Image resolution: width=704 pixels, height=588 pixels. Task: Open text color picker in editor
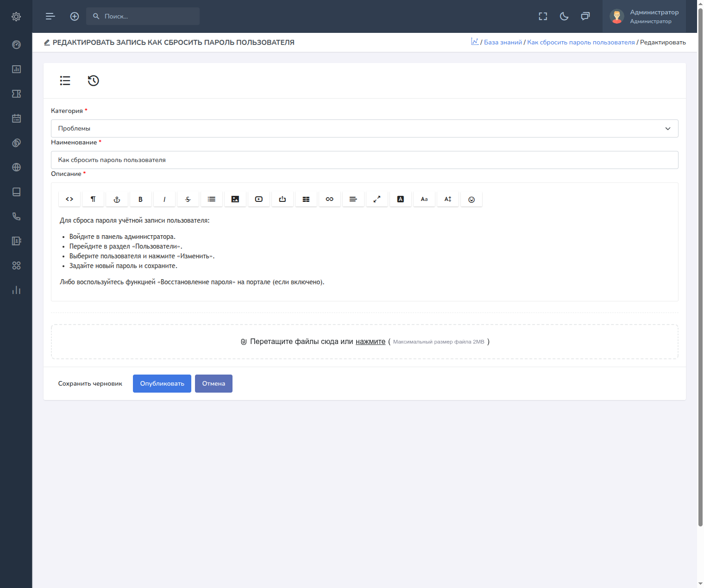pyautogui.click(x=401, y=199)
